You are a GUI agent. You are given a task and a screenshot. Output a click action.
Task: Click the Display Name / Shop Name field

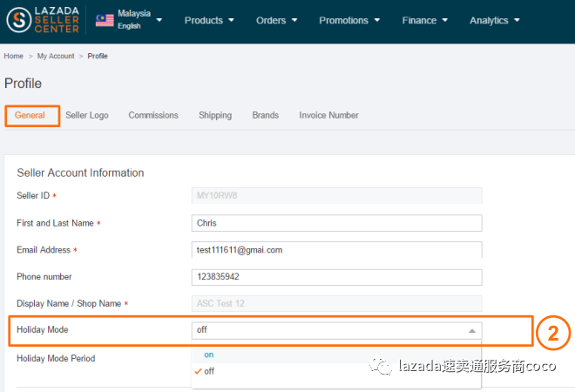pyautogui.click(x=336, y=304)
